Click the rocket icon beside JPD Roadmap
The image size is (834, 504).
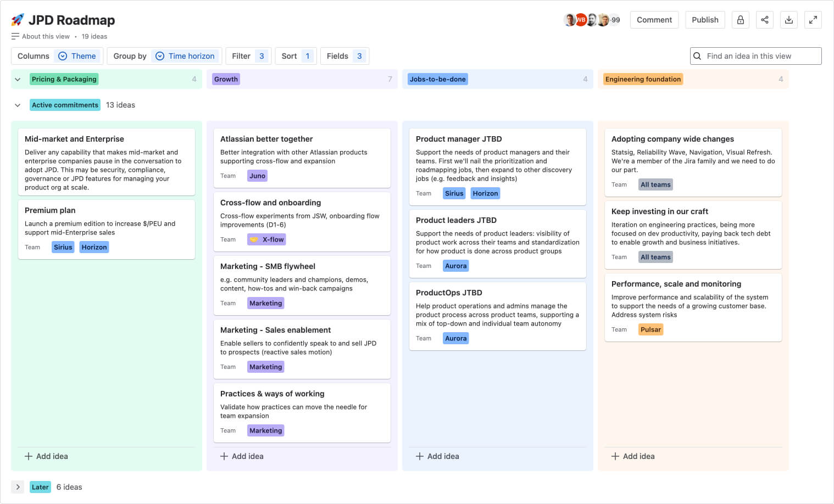[x=18, y=20]
